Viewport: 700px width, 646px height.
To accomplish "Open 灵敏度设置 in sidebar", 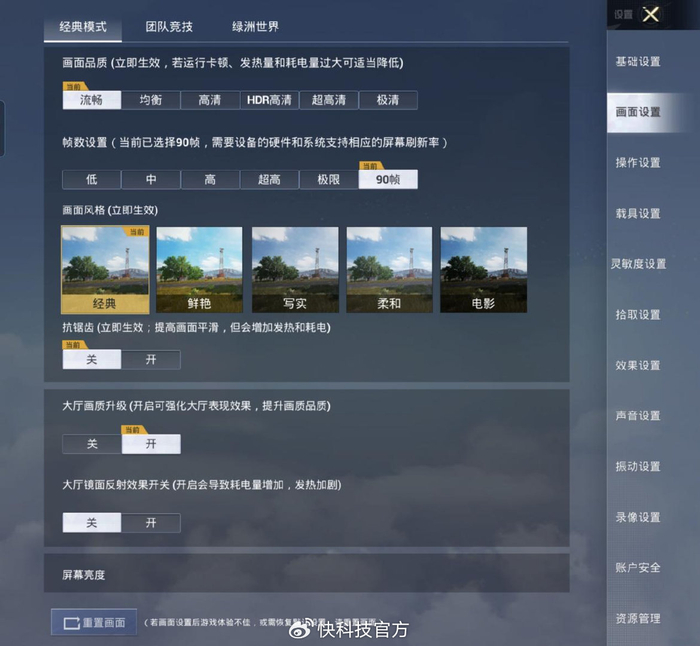I will (638, 264).
